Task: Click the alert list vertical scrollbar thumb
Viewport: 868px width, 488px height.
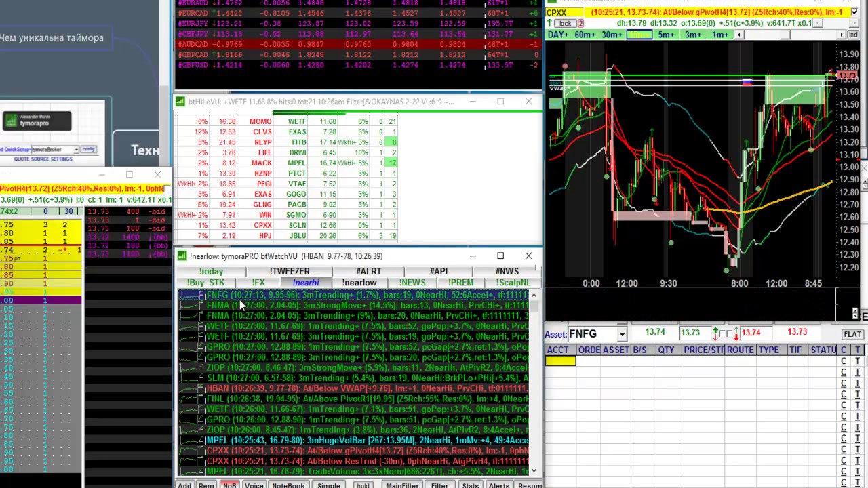Action: coord(534,305)
